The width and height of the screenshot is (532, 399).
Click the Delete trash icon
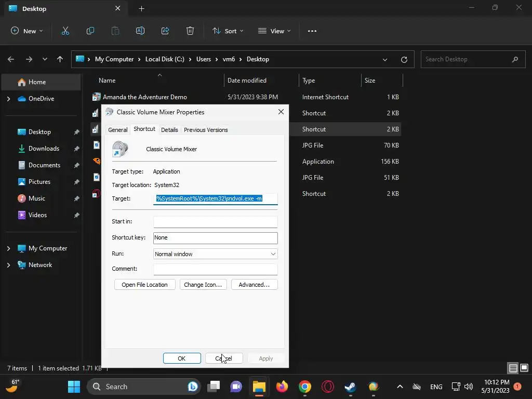[x=190, y=31]
